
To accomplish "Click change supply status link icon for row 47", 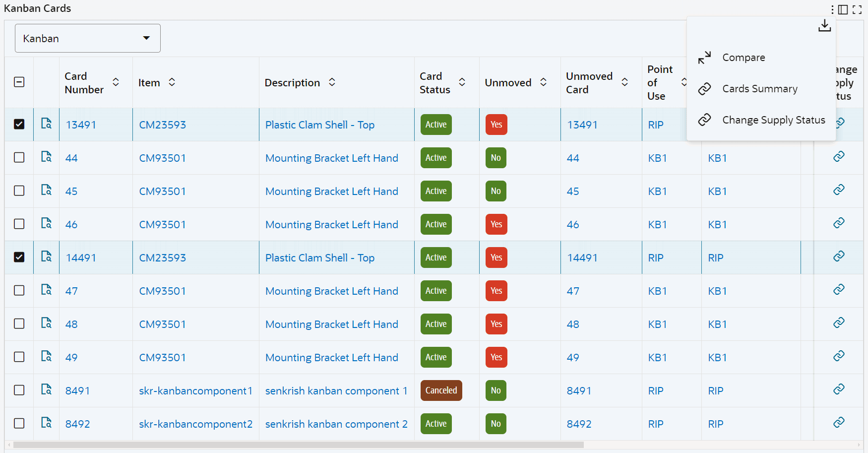I will pos(839,290).
